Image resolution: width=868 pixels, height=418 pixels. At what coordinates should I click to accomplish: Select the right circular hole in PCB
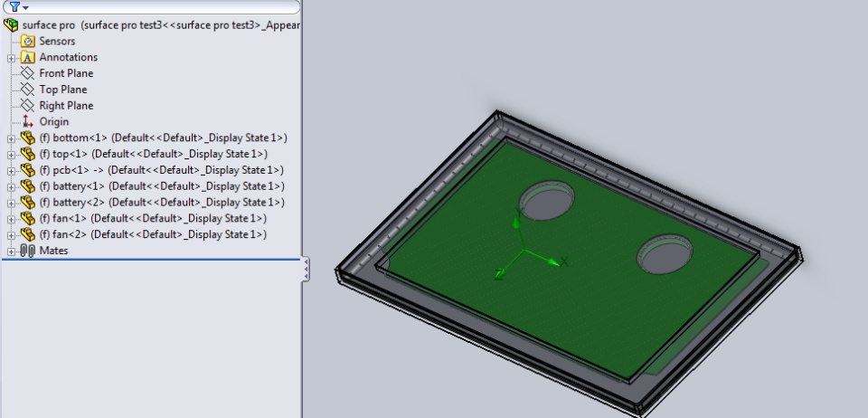click(x=665, y=253)
